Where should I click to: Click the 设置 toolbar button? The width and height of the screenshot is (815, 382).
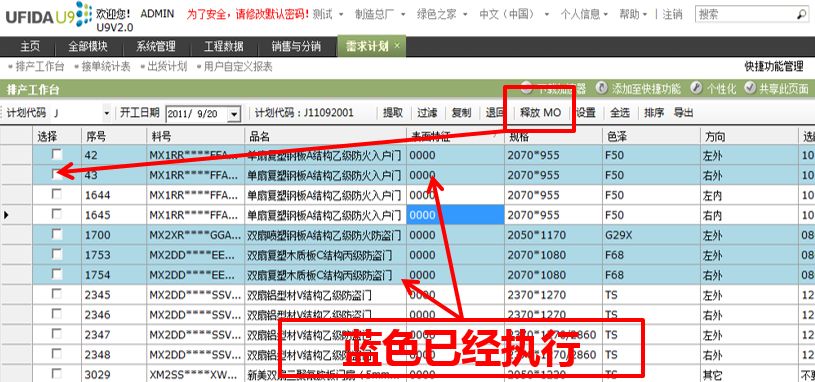[x=586, y=113]
